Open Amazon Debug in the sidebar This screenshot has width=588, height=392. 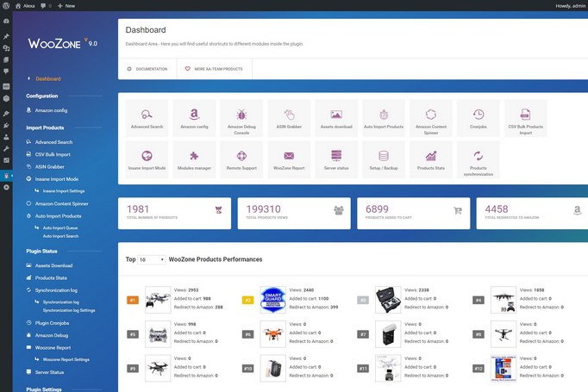[x=52, y=335]
